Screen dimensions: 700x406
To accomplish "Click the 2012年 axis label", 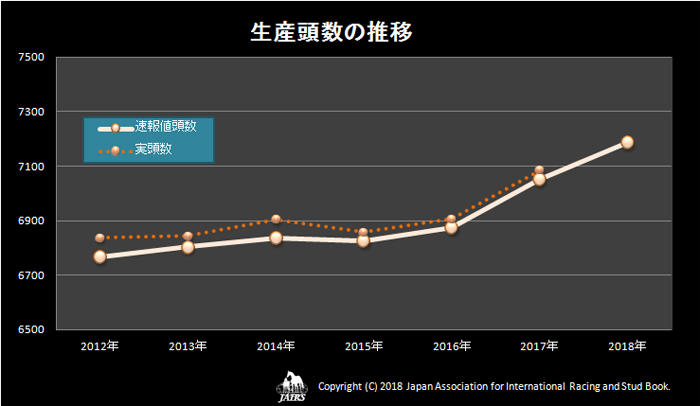I will 100,346.
